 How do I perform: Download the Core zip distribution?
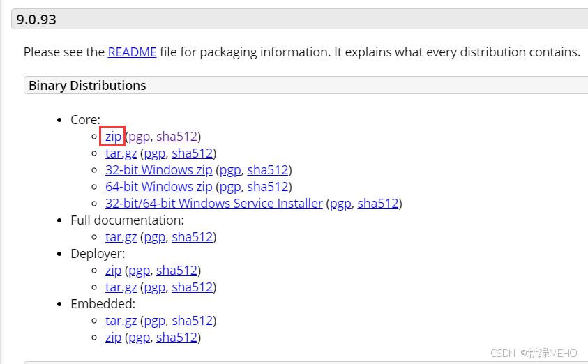(113, 137)
